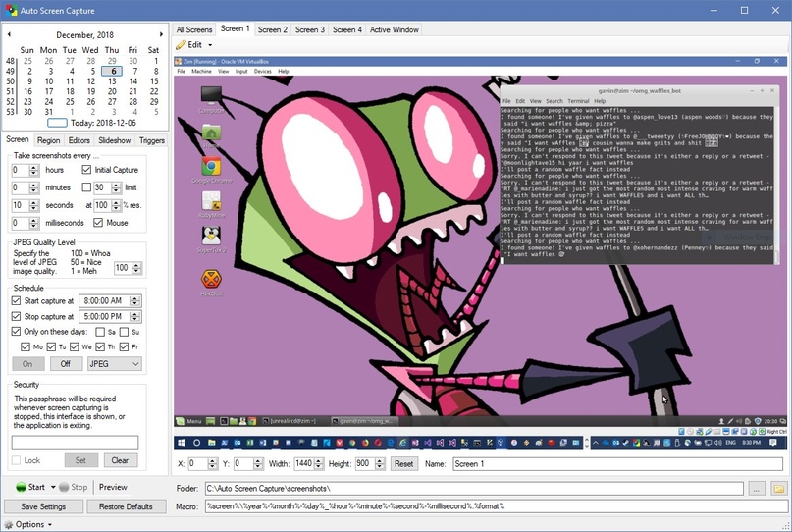Uncheck the Mo day checkbox
Screen dimensions: 792x532
tap(26, 346)
